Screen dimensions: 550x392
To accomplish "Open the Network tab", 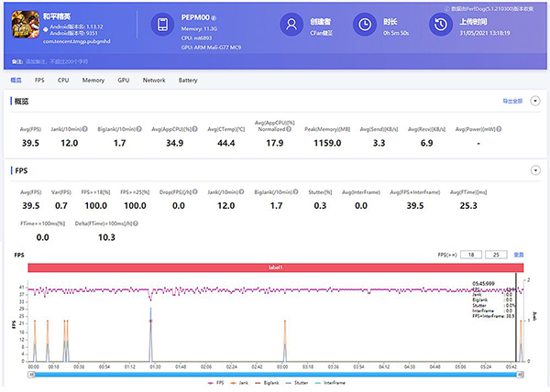I will 154,81.
